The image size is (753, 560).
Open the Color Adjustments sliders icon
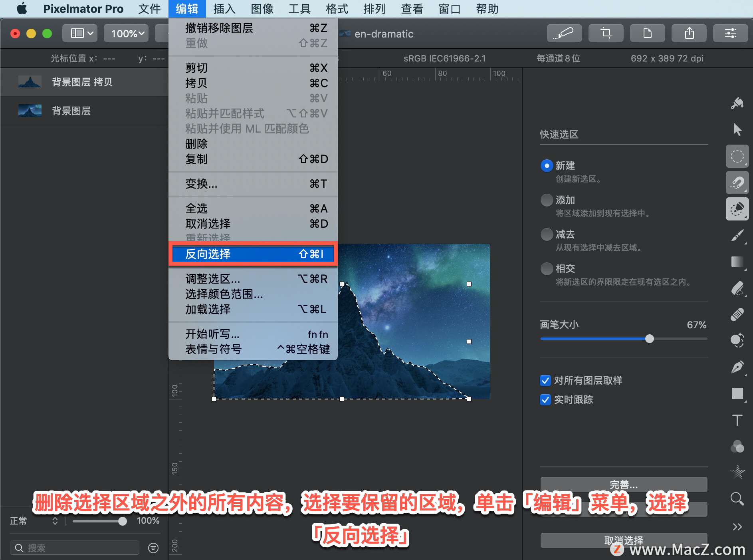730,33
